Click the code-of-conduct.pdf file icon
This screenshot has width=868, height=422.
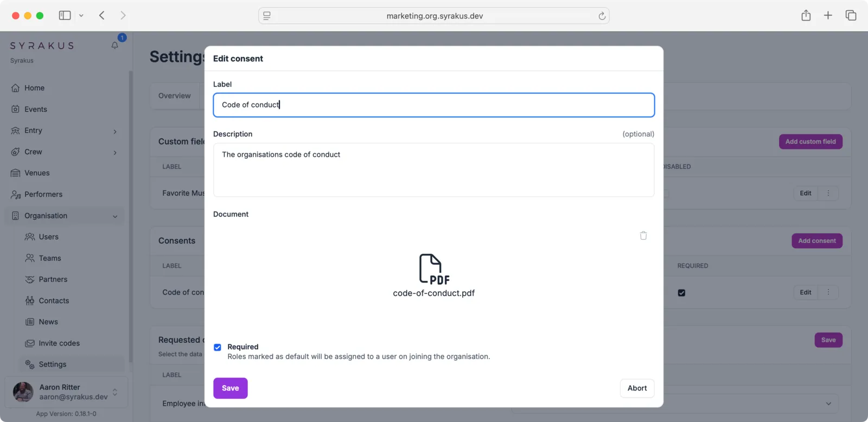(x=433, y=269)
